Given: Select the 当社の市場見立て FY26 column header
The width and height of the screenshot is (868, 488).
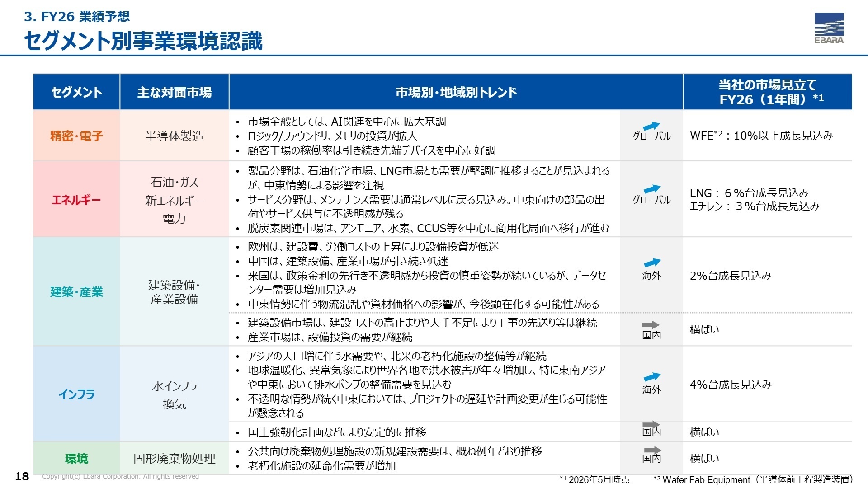Looking at the screenshot, I should [x=768, y=92].
